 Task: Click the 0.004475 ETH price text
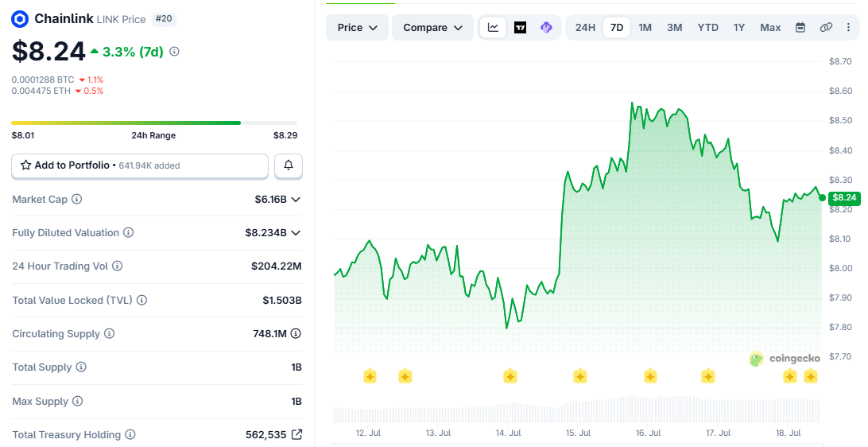pos(41,91)
